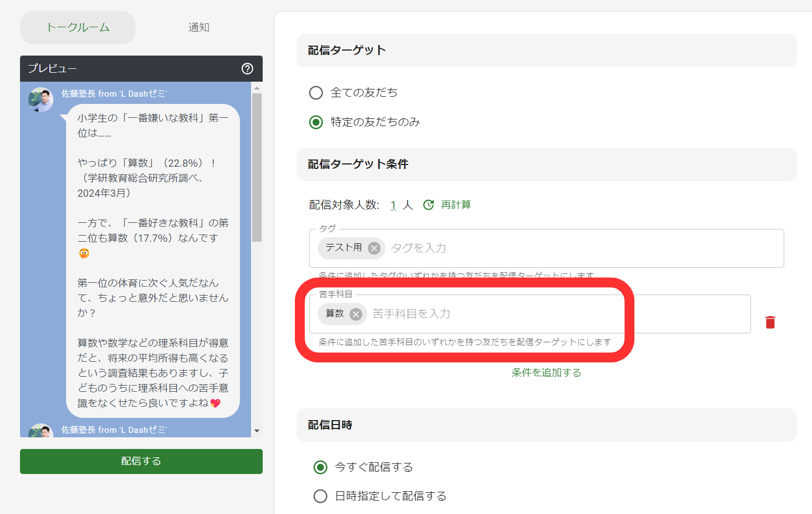Click the 条件を追加する link
The width and height of the screenshot is (812, 514).
(x=547, y=372)
